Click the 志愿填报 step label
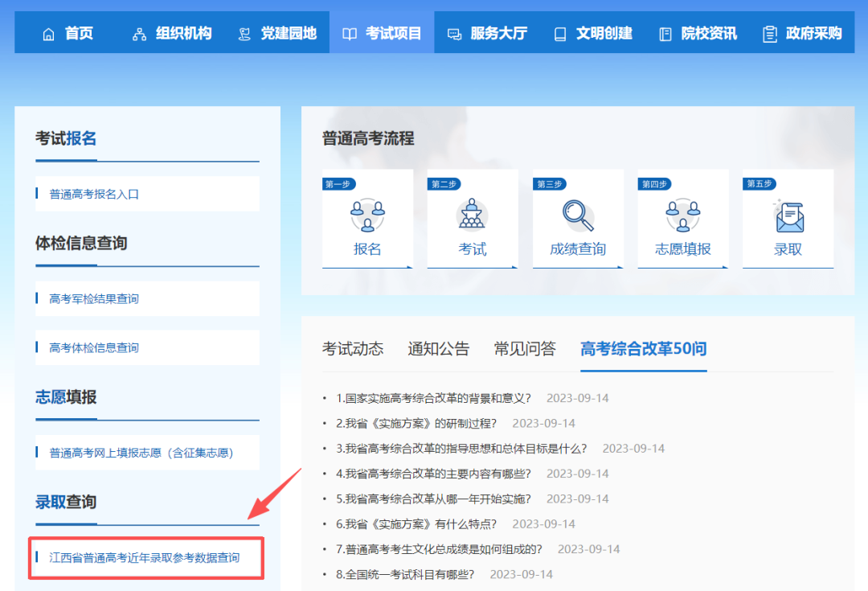 pyautogui.click(x=682, y=249)
